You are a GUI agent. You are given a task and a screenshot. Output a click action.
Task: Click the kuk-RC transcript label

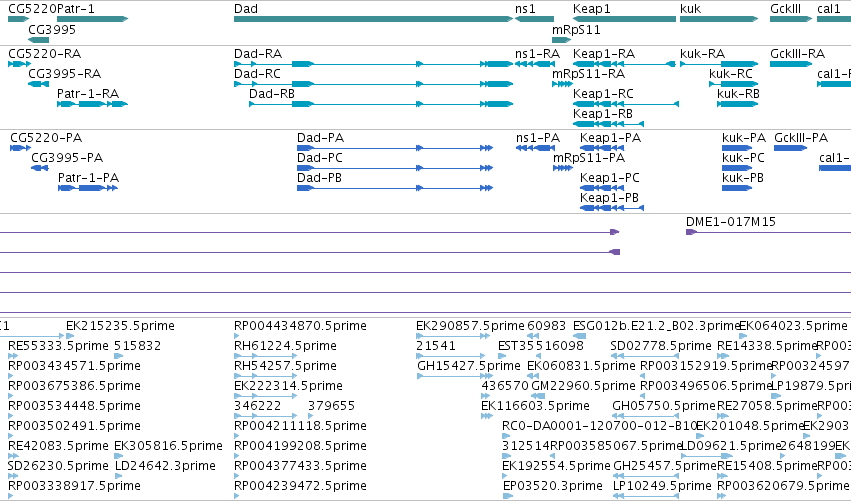point(731,73)
